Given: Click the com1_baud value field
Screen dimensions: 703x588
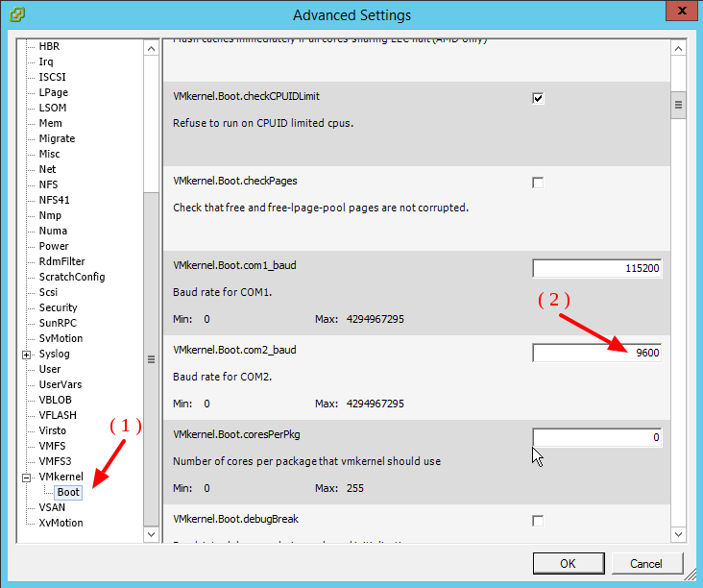Looking at the screenshot, I should pos(596,269).
